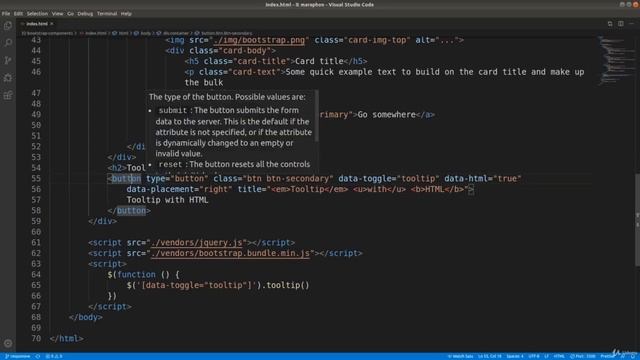Click the Spaces: 4 indentation setting
The width and height of the screenshot is (640, 360).
point(515,356)
